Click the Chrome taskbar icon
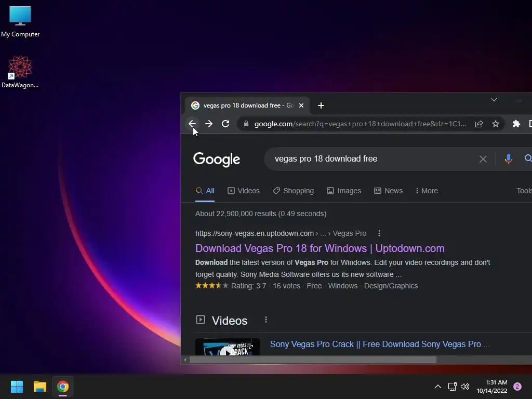 [x=62, y=387]
